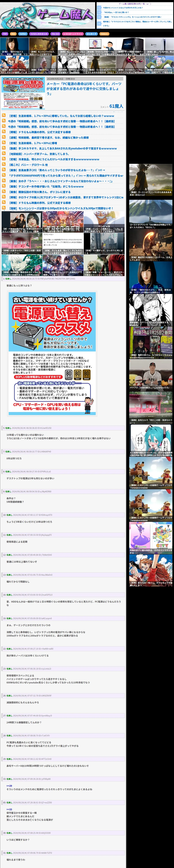
Task: Click RSS icon beside 生涯未婚率 結婚しないの headline
Action: (x=4, y=116)
